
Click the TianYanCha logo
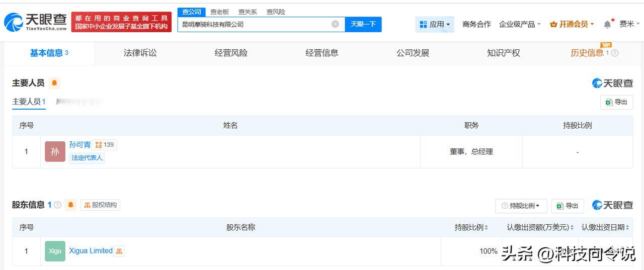tap(36, 22)
